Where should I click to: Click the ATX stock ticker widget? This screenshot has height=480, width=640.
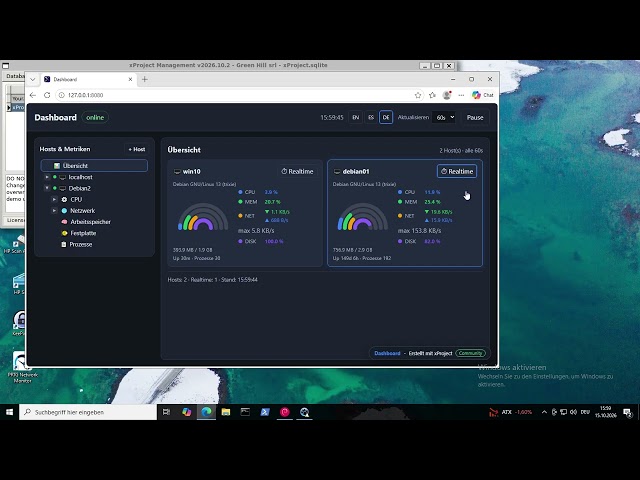pyautogui.click(x=511, y=412)
